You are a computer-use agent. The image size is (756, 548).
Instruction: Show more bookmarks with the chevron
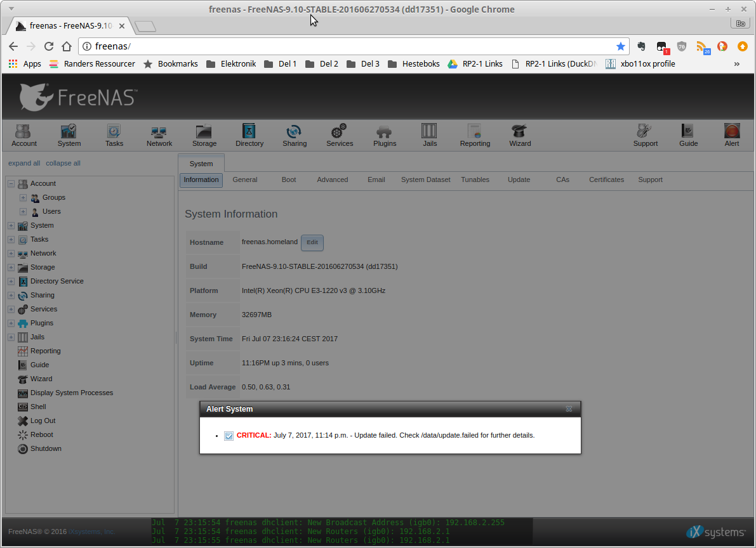pos(737,63)
